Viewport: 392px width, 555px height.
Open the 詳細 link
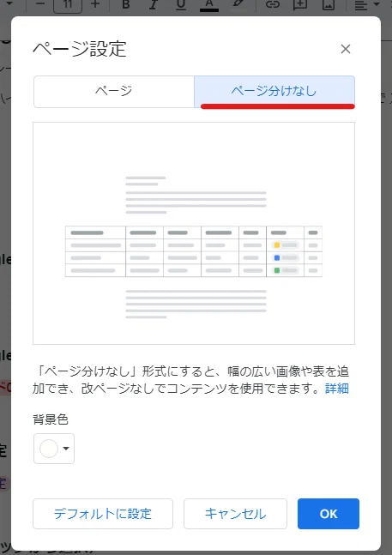coord(337,389)
